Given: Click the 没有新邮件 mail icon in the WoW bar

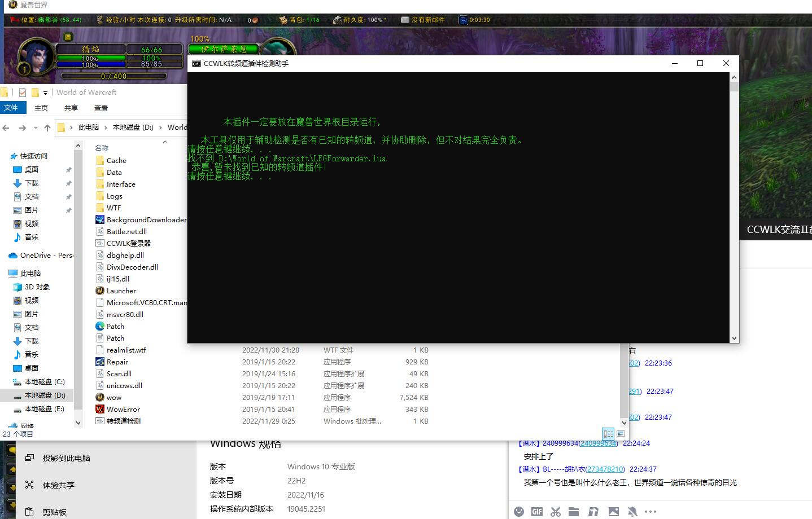Looking at the screenshot, I should 405,19.
